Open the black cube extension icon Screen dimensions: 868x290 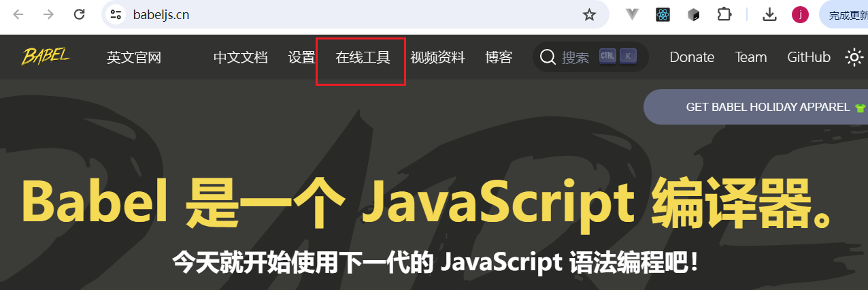693,14
